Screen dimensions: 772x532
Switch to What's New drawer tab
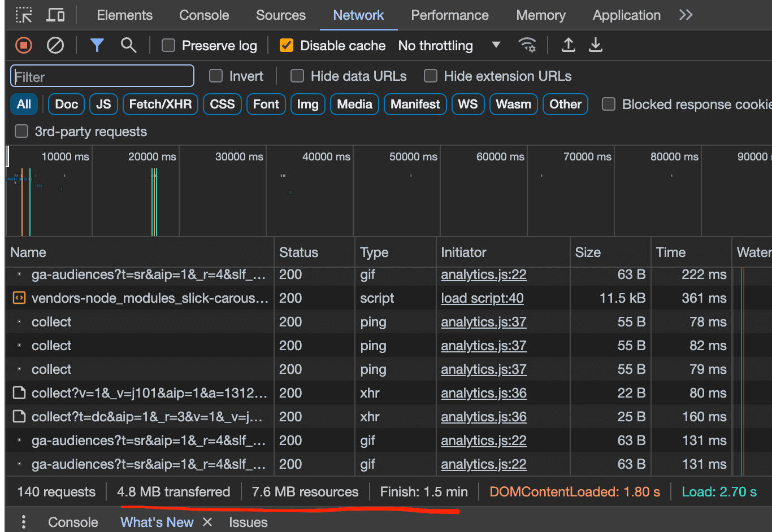click(x=157, y=522)
